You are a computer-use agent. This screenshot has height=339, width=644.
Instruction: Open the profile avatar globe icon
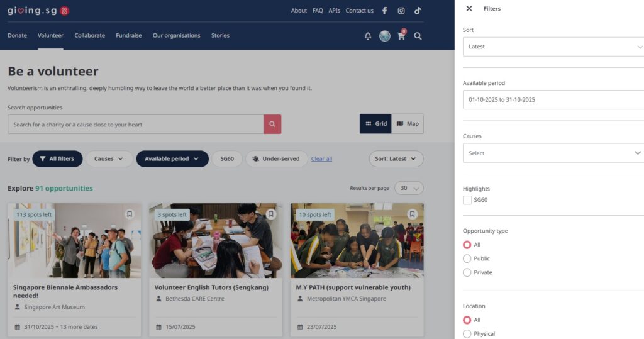pyautogui.click(x=385, y=36)
